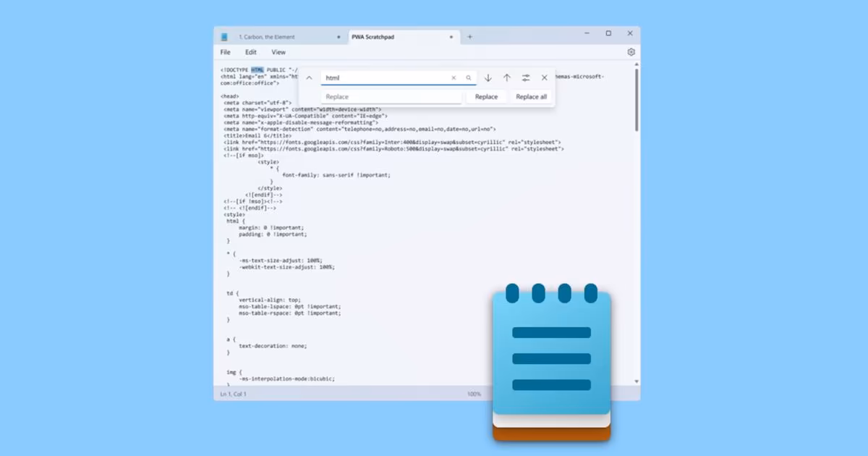
Task: Collapse the find bar with the chevron
Action: pyautogui.click(x=310, y=77)
